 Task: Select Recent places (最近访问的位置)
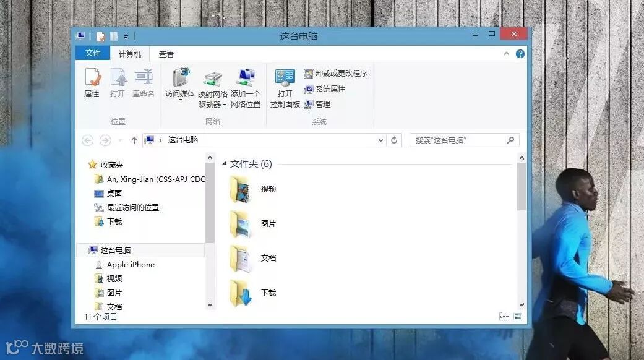126,208
